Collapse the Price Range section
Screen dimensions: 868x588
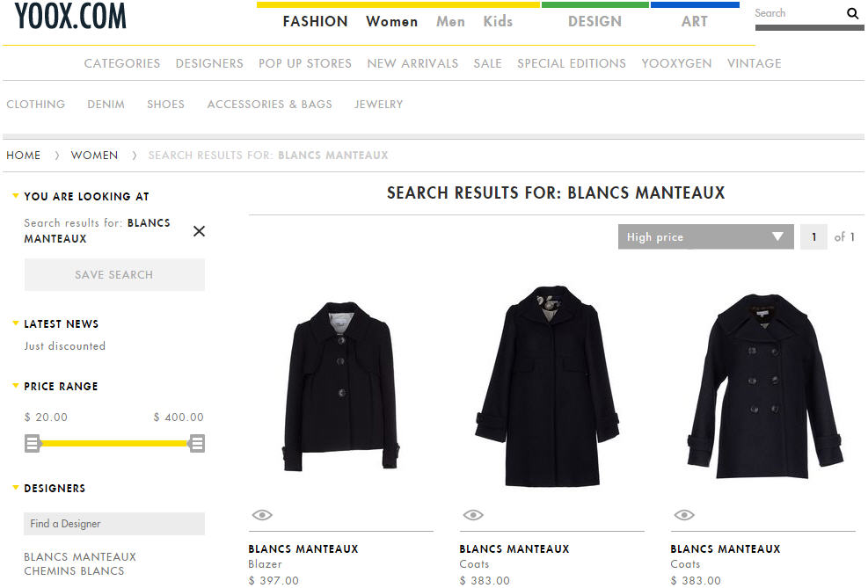click(x=16, y=386)
